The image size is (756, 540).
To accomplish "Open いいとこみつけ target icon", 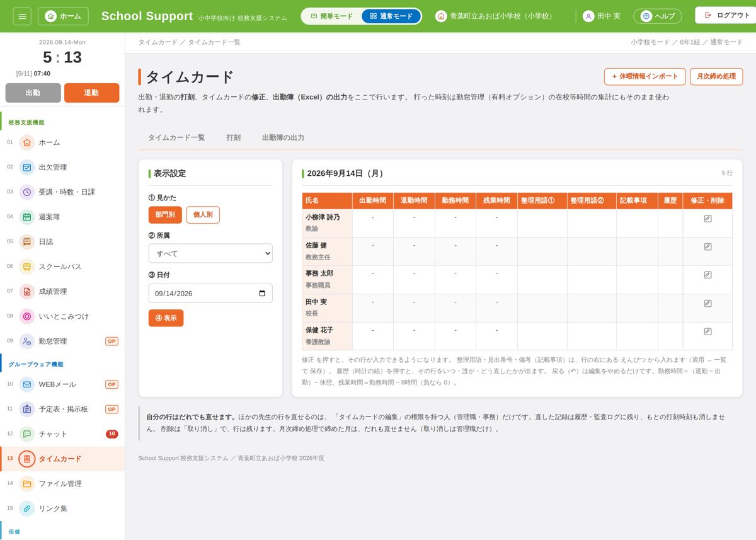I will (x=26, y=316).
